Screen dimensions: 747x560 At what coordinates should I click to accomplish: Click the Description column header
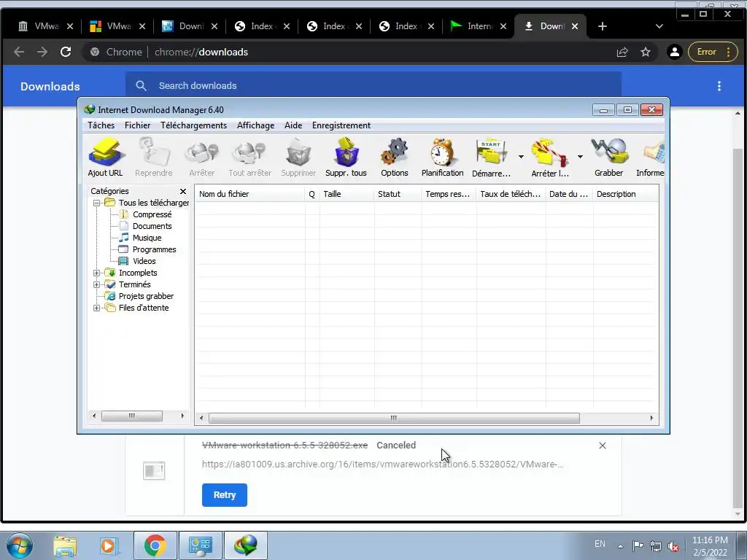(x=625, y=194)
